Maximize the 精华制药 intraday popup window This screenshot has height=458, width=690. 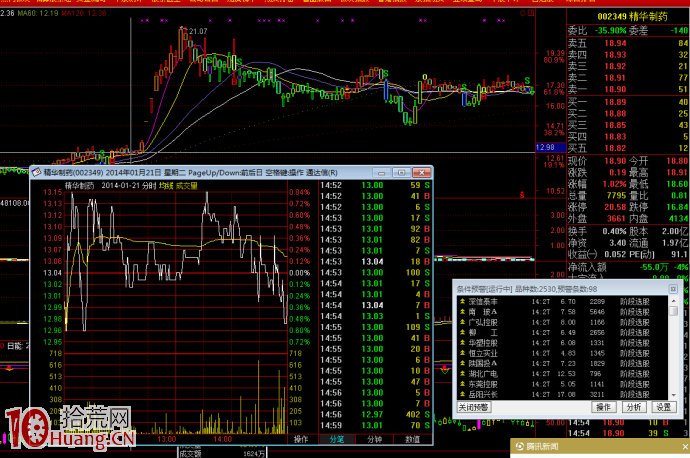401,172
